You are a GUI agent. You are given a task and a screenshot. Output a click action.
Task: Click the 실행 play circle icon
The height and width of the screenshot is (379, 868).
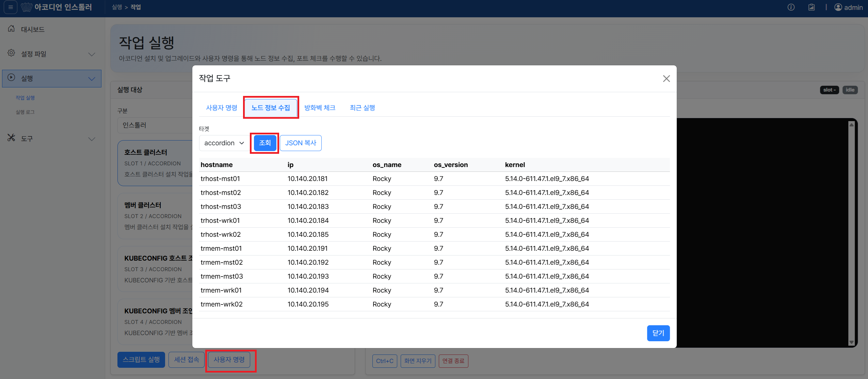click(11, 78)
